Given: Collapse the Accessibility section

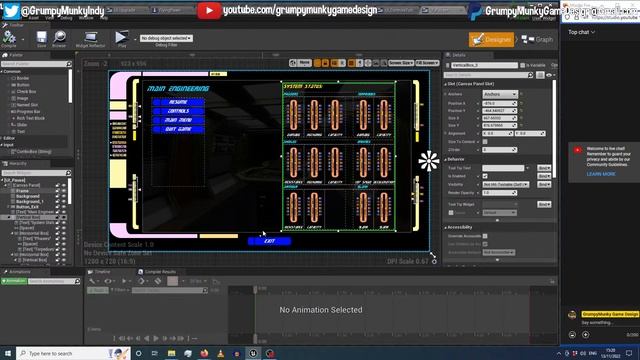Looking at the screenshot, I should pos(445,227).
